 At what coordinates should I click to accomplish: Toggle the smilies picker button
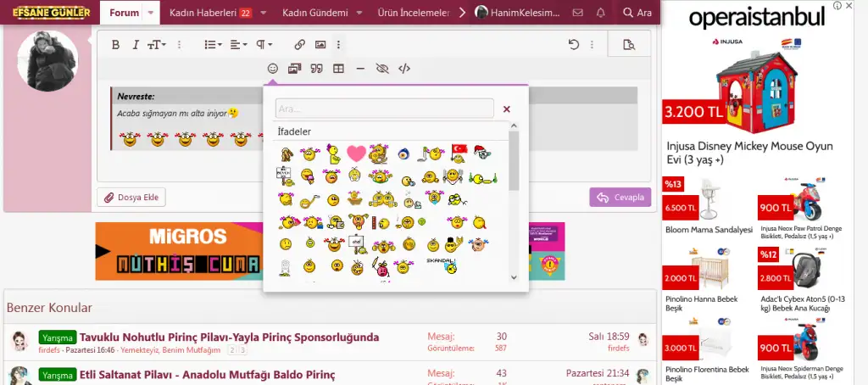[273, 69]
